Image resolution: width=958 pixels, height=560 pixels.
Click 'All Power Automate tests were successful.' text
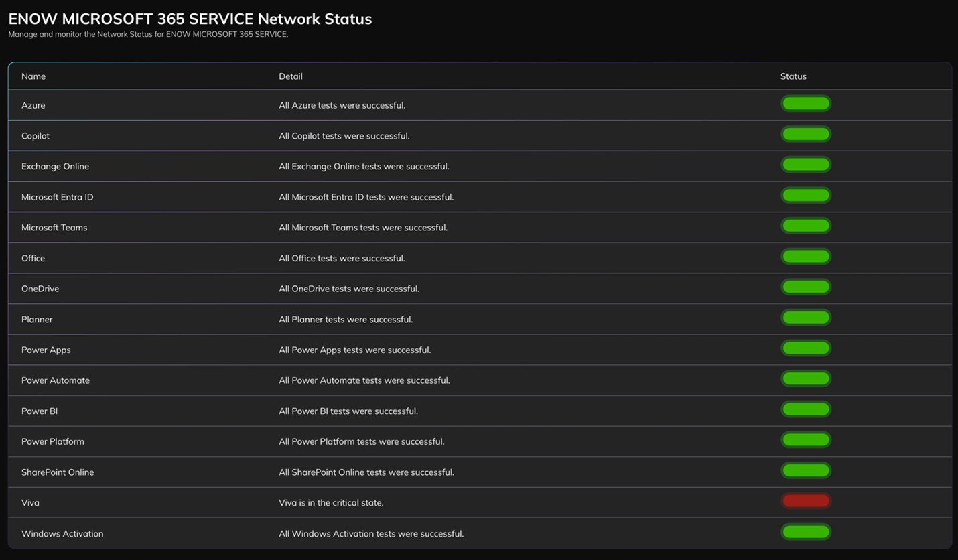364,380
